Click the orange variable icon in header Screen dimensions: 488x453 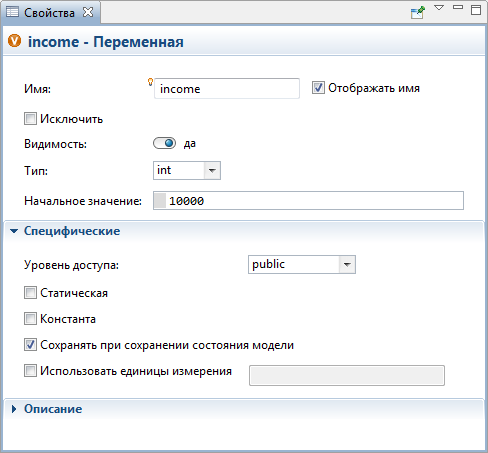point(14,41)
